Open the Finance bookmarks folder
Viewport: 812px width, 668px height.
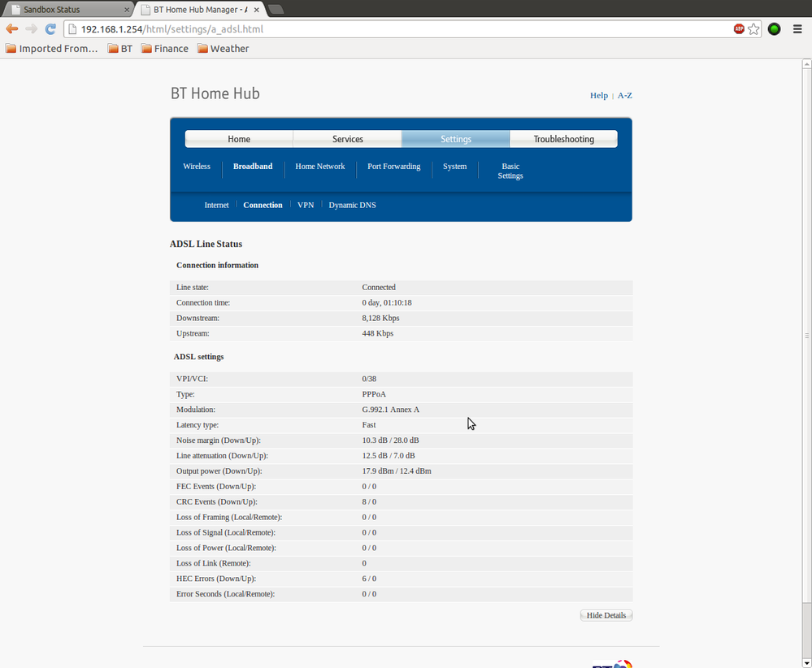165,49
